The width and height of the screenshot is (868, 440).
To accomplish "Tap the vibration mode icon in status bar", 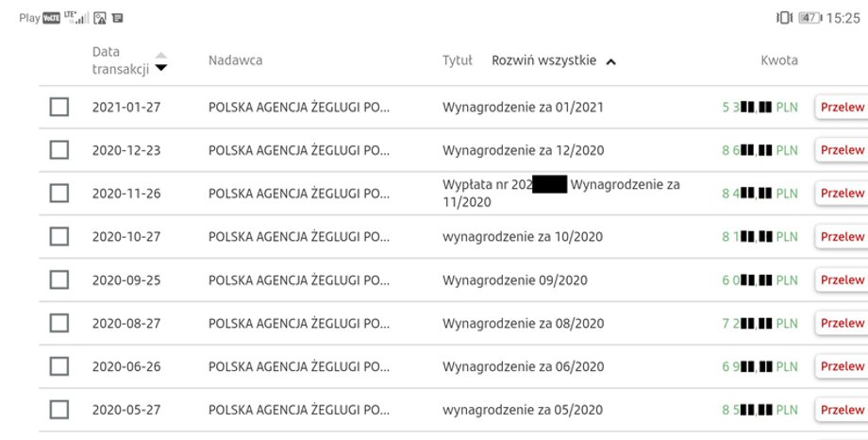I will (784, 18).
